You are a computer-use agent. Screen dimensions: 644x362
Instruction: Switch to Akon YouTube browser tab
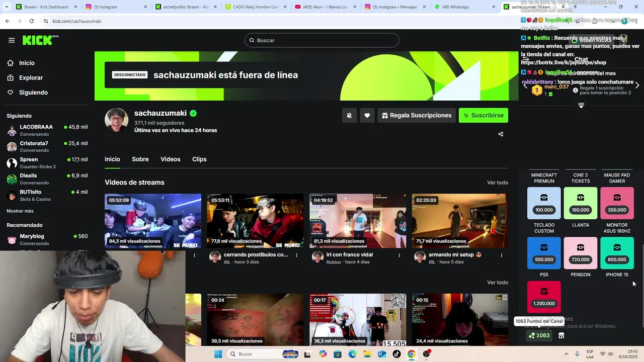pos(325,7)
